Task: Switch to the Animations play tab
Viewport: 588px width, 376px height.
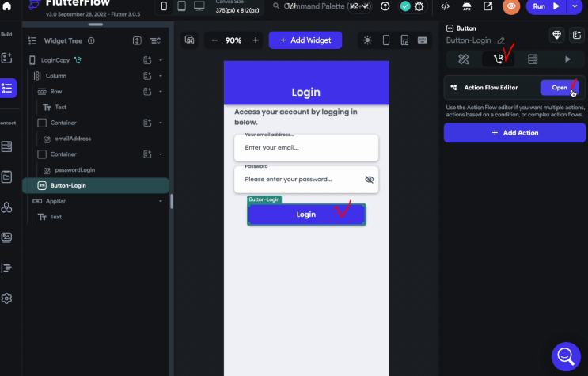Action: 567,59
